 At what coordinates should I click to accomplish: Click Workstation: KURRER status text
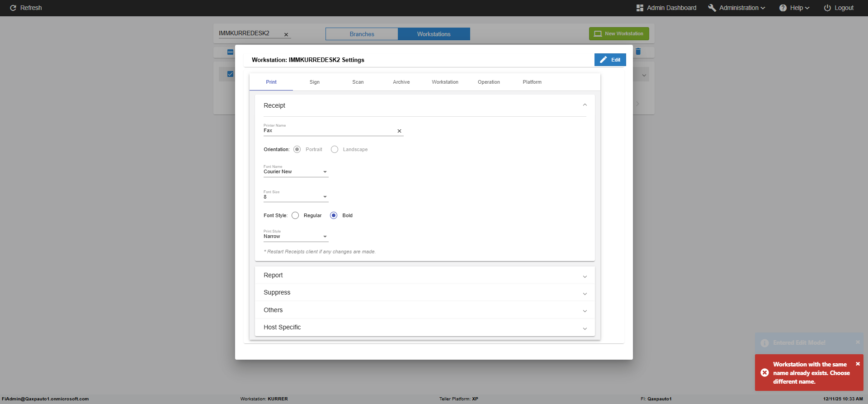pyautogui.click(x=264, y=399)
